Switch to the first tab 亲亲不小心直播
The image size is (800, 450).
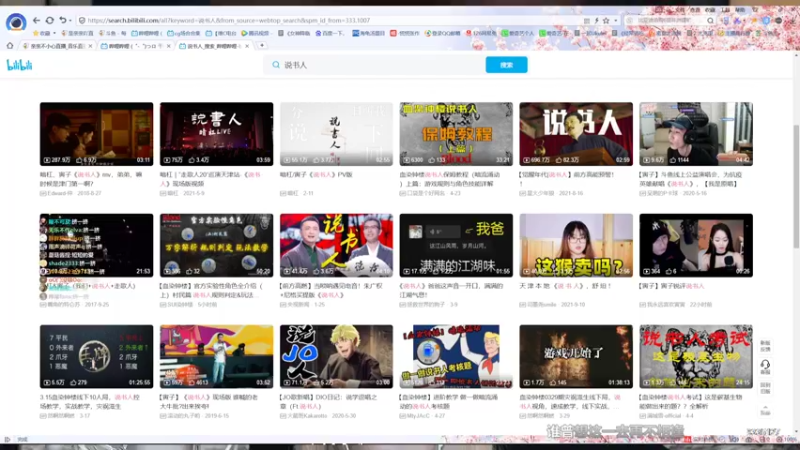click(55, 46)
